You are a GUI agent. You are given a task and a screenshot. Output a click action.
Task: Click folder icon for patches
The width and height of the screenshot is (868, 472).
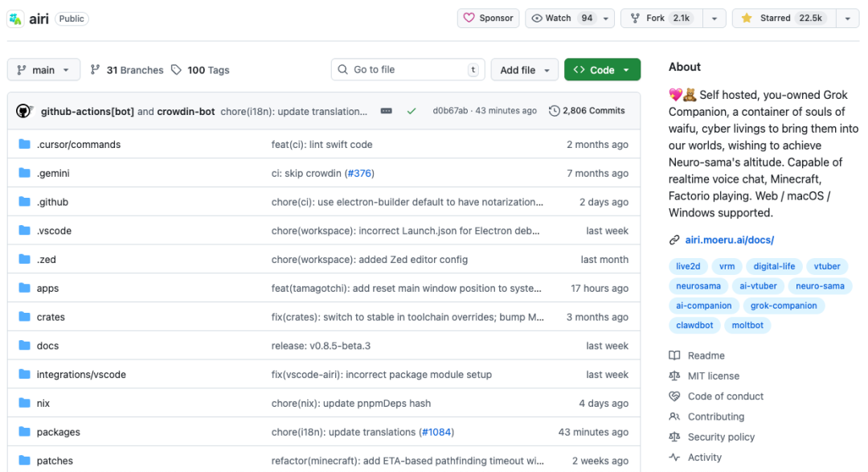(24, 461)
